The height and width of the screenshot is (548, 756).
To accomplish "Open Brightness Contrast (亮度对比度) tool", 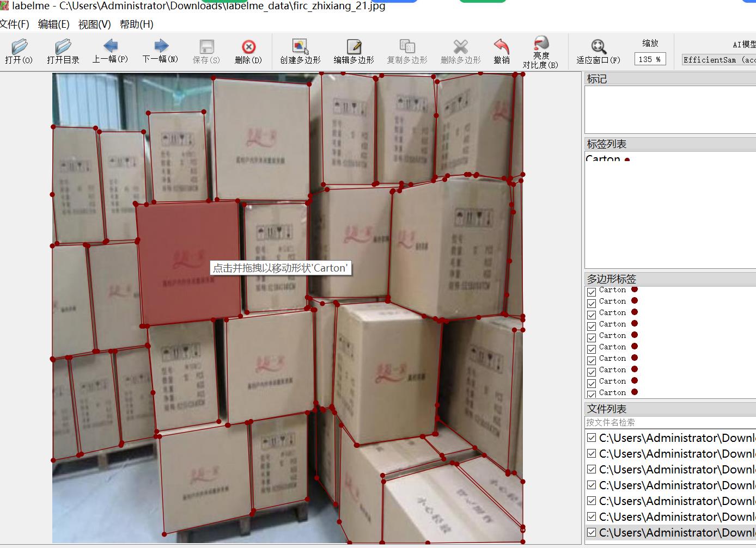I will (x=541, y=44).
